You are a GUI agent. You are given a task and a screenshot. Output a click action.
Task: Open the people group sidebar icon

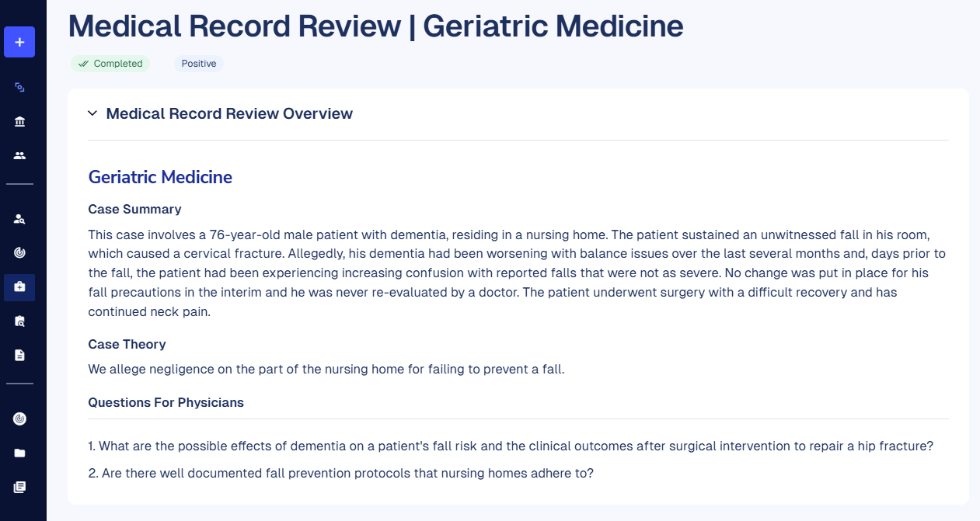click(x=19, y=155)
